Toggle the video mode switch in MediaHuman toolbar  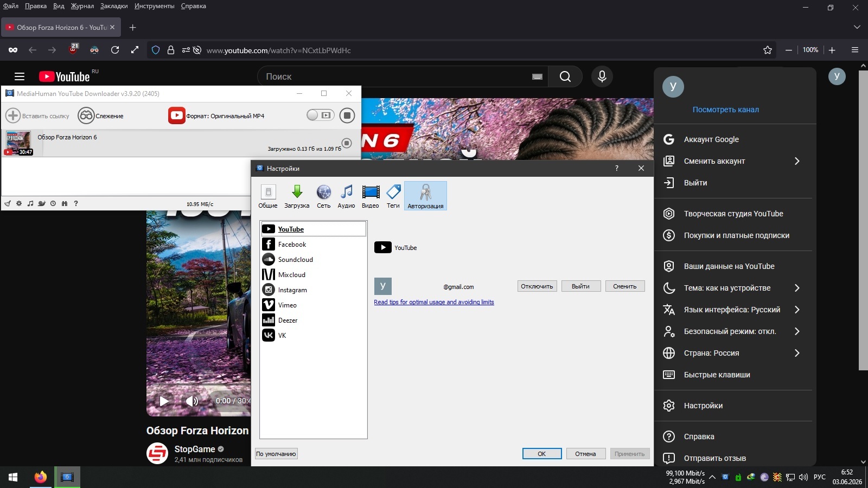pos(320,115)
